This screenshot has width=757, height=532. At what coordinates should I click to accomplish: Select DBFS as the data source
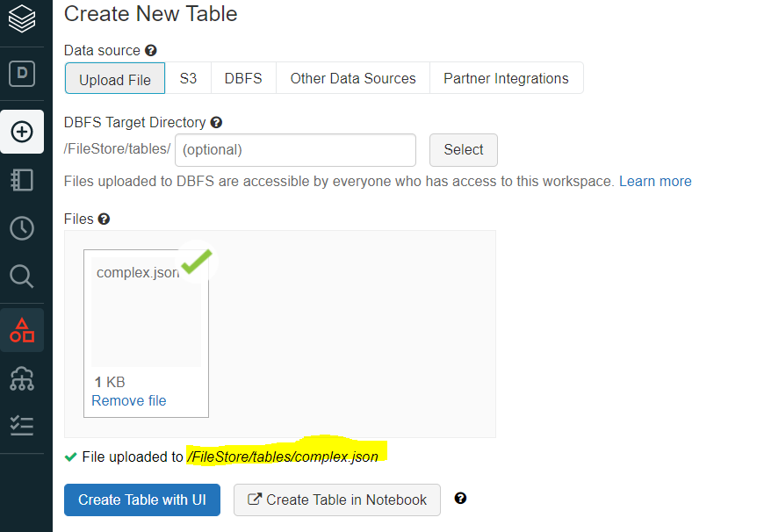(x=243, y=78)
